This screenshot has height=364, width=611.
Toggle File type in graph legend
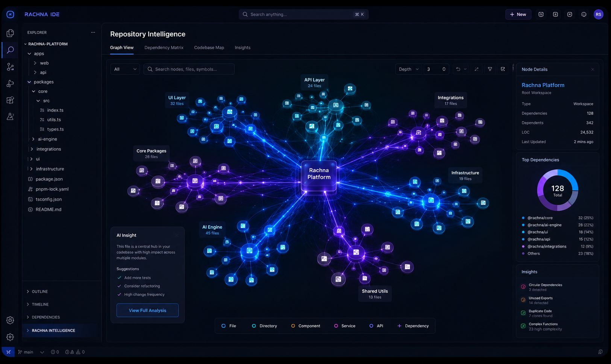coord(229,326)
